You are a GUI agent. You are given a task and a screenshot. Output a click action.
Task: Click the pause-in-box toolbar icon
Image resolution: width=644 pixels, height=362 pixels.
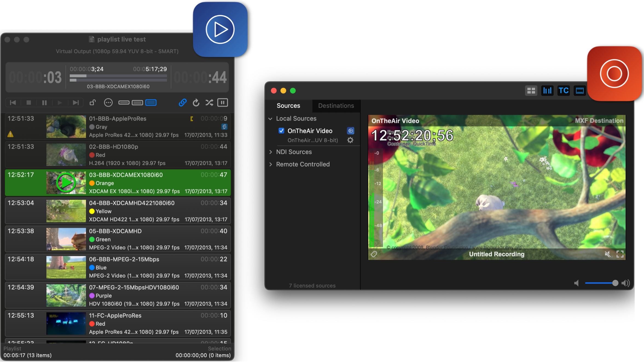[223, 103]
